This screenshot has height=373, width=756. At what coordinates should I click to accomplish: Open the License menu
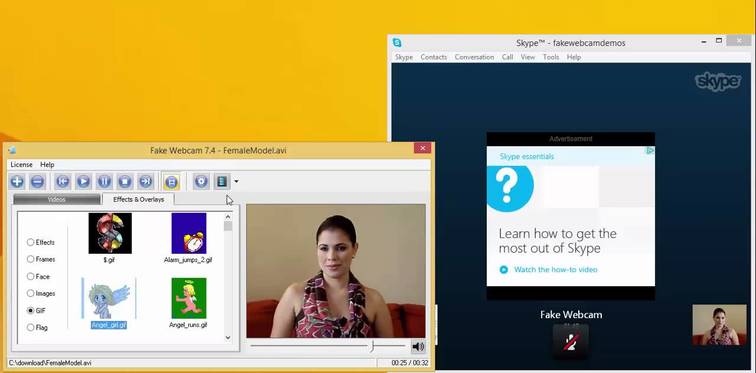click(21, 164)
